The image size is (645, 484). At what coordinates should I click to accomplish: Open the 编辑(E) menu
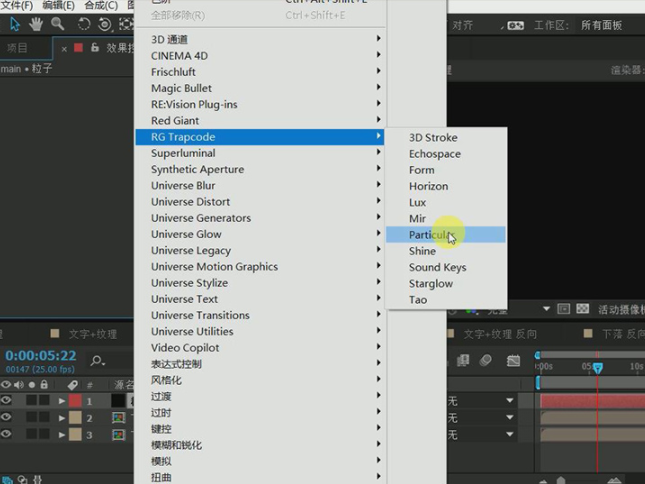tap(58, 5)
